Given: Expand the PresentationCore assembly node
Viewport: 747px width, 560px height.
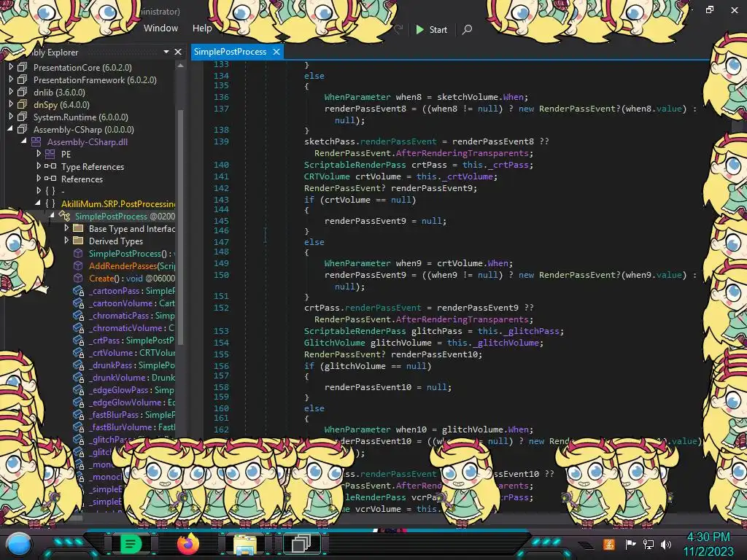Looking at the screenshot, I should pyautogui.click(x=11, y=67).
